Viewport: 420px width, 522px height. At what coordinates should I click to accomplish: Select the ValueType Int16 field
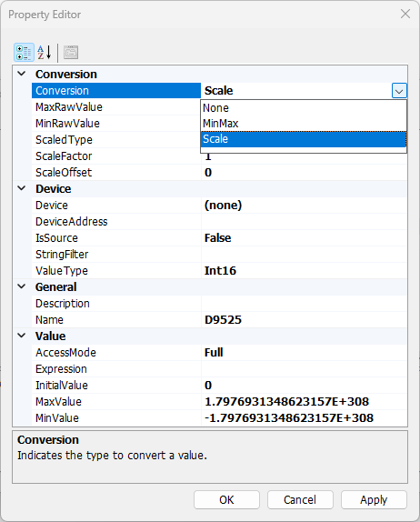tap(305, 271)
